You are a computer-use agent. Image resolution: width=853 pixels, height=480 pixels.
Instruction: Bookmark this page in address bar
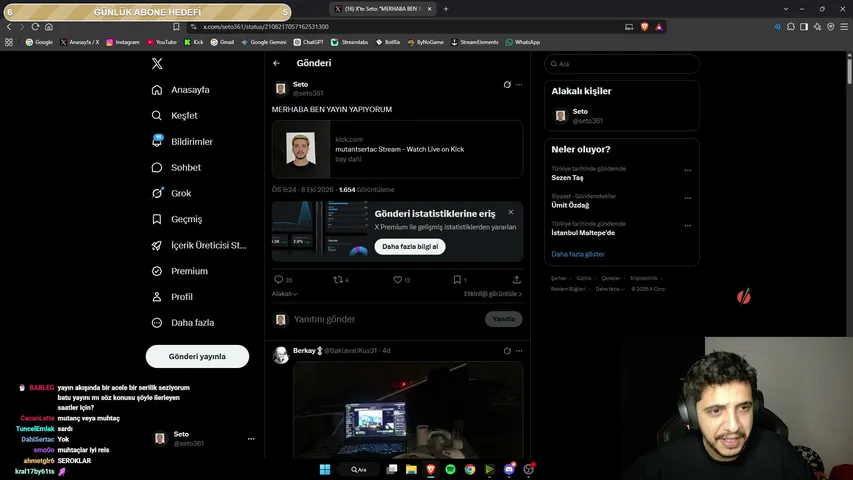point(176,27)
